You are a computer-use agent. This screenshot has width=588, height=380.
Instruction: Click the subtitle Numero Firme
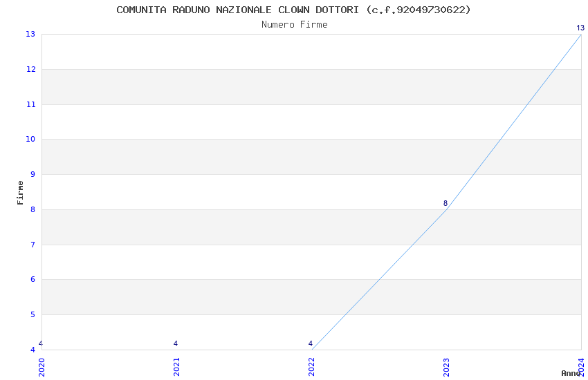(x=295, y=25)
